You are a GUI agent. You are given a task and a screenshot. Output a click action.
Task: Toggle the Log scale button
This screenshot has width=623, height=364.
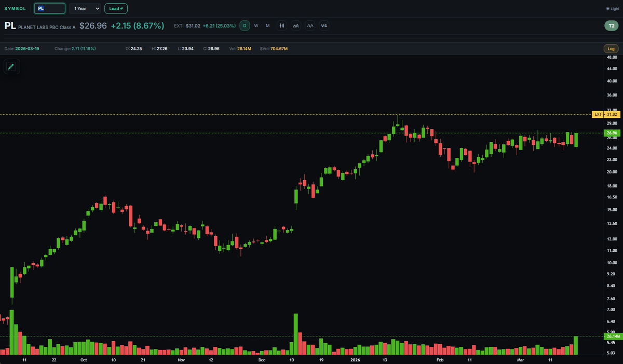point(611,48)
